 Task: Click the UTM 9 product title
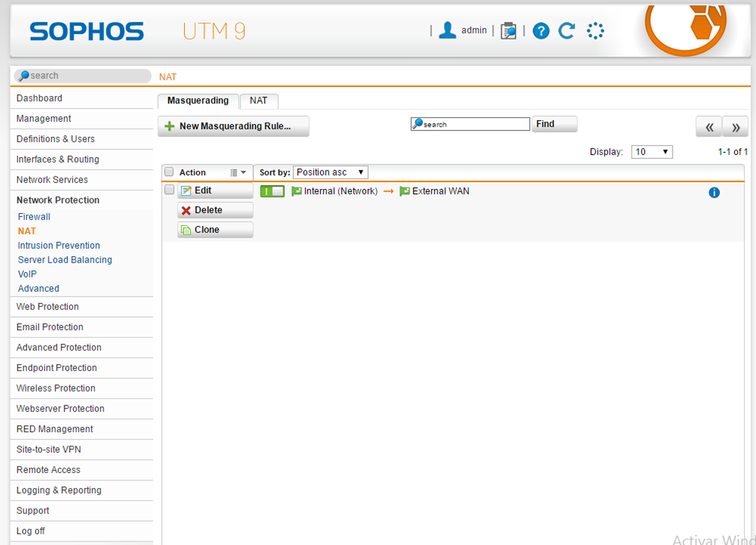coord(215,31)
